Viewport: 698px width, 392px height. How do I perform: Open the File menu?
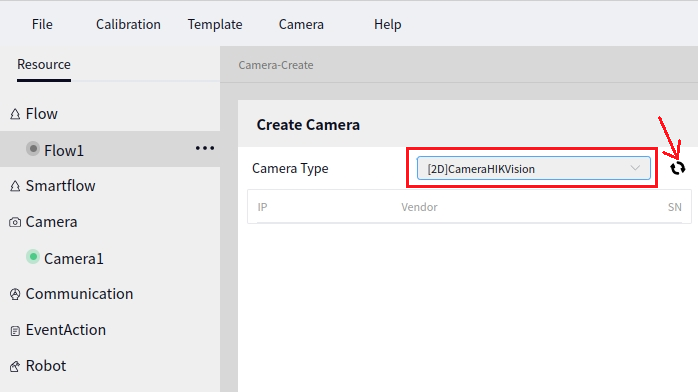[42, 24]
